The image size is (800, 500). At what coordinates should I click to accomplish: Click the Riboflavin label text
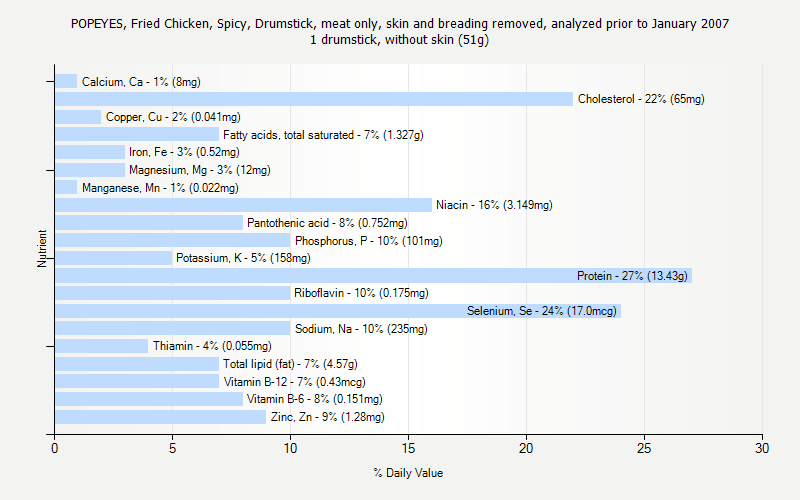coord(361,293)
